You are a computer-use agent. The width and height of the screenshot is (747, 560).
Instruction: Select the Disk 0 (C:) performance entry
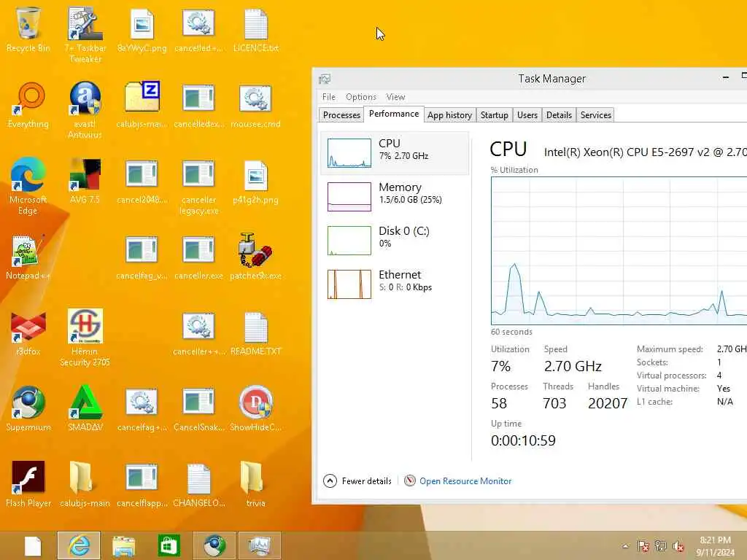click(x=395, y=241)
